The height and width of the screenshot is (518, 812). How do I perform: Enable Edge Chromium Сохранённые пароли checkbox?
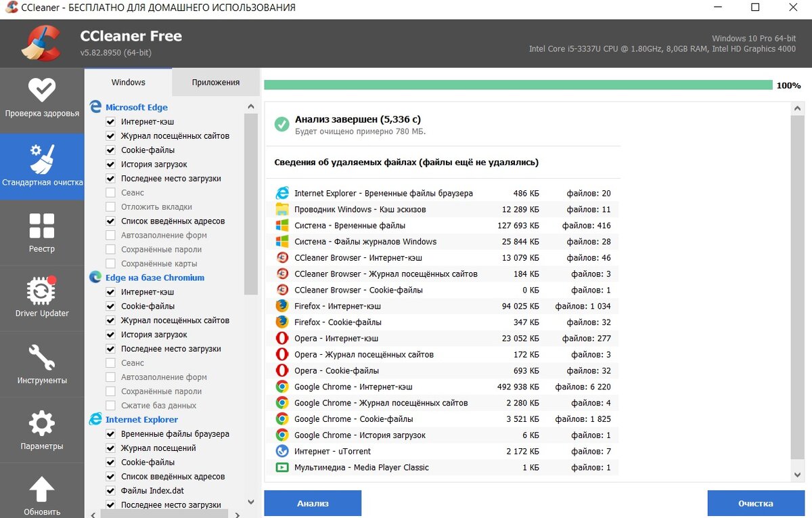click(x=110, y=391)
